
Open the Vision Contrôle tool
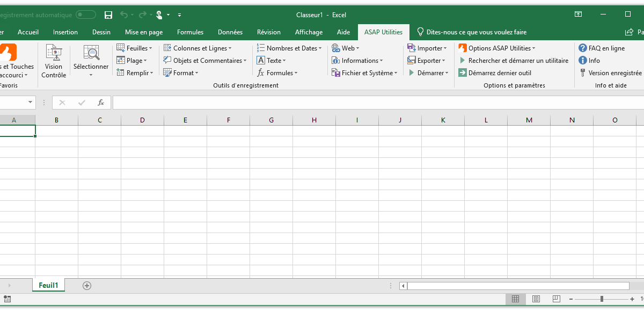(x=54, y=61)
